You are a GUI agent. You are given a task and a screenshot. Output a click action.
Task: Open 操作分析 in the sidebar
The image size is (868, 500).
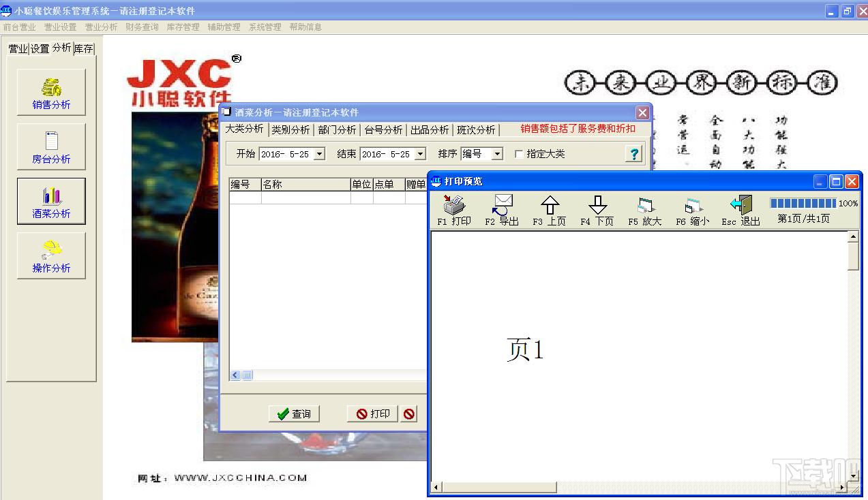[51, 256]
